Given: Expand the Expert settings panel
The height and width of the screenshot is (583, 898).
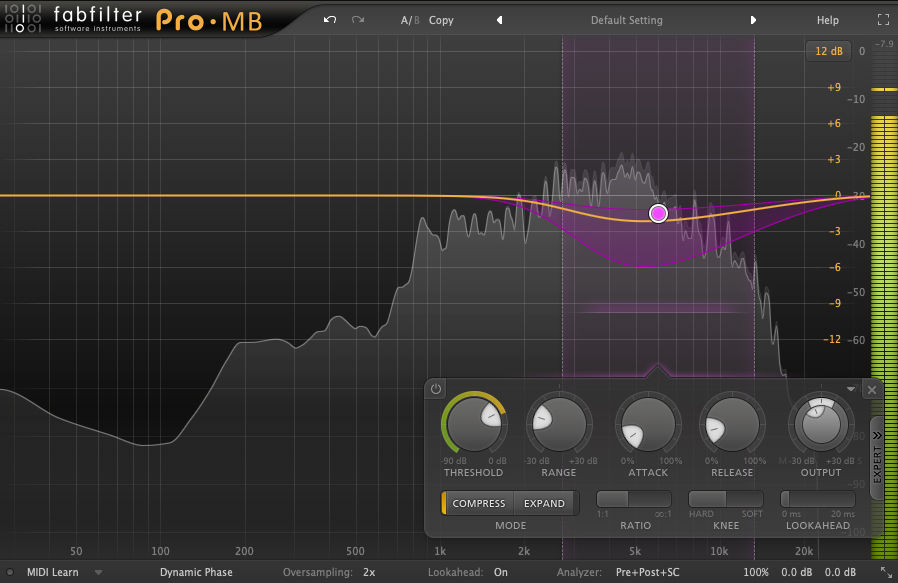Looking at the screenshot, I should 877,458.
